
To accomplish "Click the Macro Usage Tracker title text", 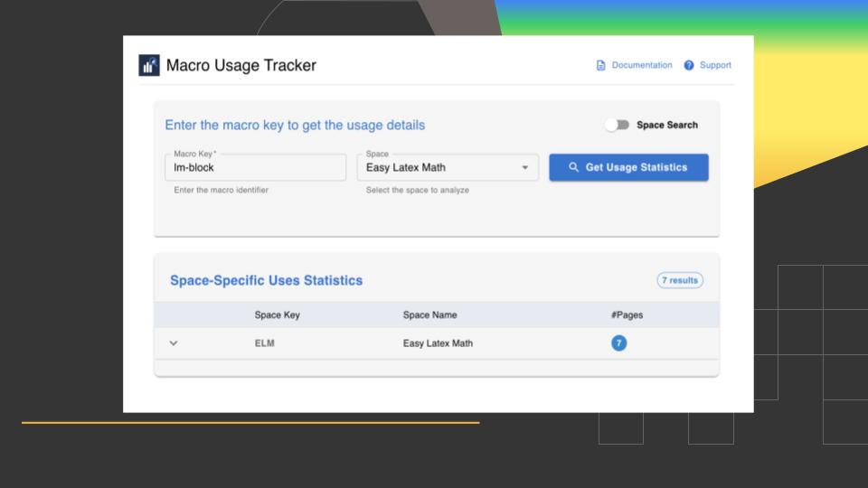I will [241, 65].
